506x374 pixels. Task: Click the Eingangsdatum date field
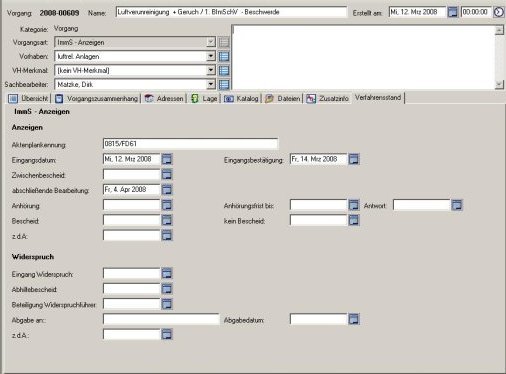click(x=132, y=159)
